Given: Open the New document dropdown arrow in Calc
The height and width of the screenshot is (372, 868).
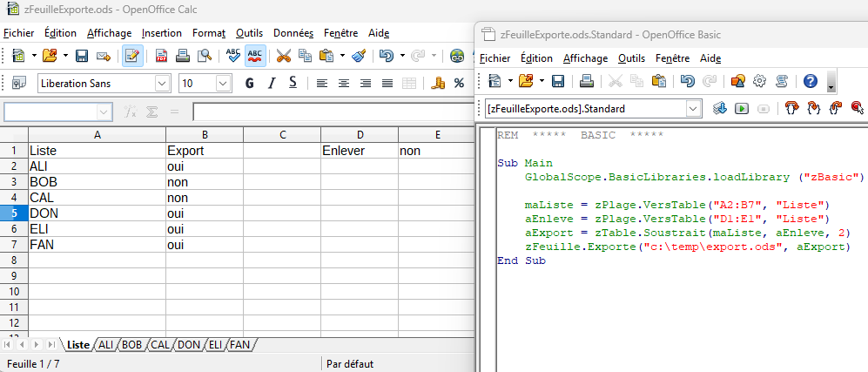Looking at the screenshot, I should (x=34, y=56).
